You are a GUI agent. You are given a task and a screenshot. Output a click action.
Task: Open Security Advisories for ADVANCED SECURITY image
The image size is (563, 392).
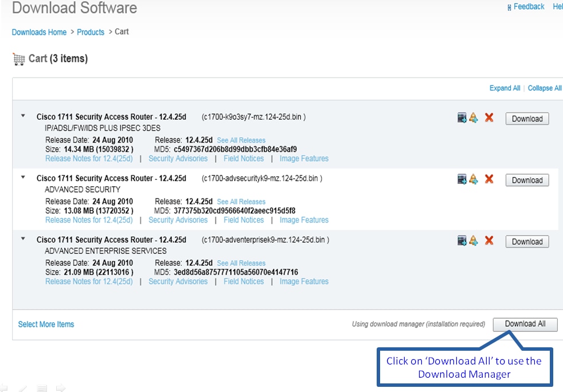click(178, 220)
